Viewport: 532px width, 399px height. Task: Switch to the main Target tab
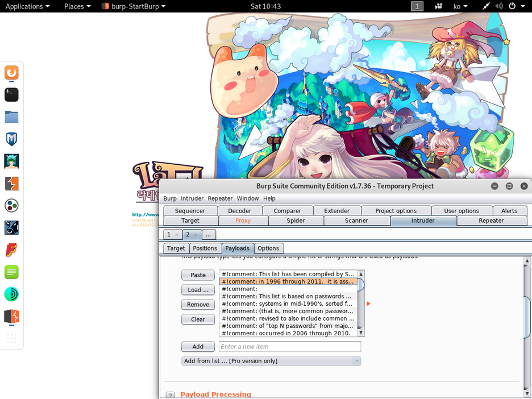[x=190, y=221]
